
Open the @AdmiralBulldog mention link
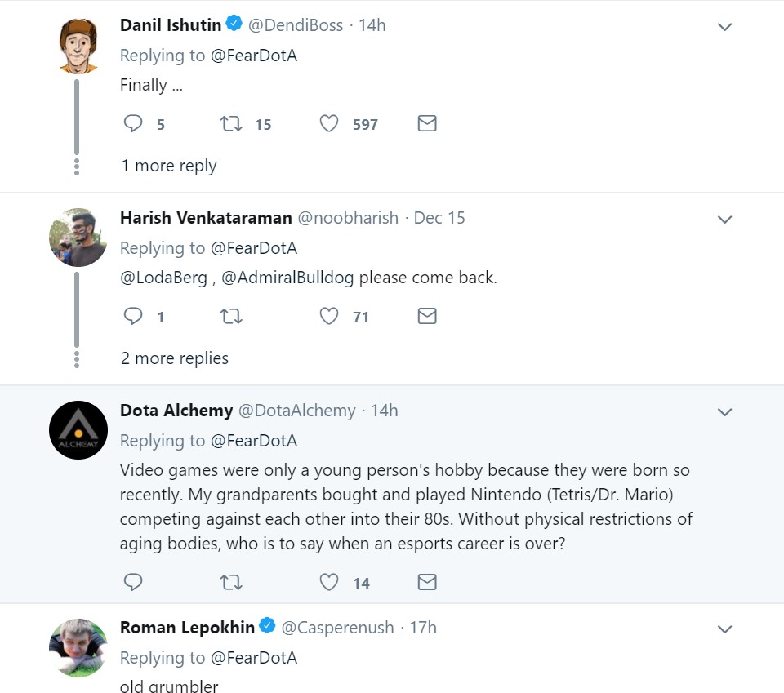[287, 278]
